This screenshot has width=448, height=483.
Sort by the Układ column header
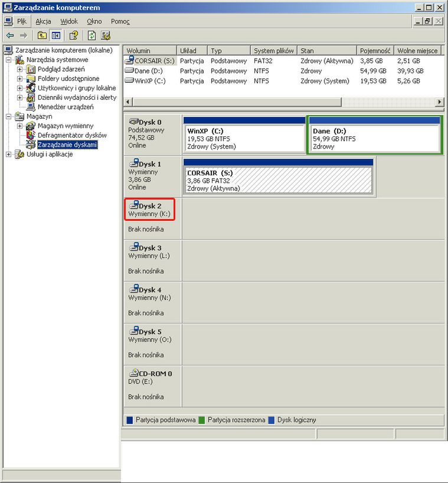pyautogui.click(x=192, y=51)
